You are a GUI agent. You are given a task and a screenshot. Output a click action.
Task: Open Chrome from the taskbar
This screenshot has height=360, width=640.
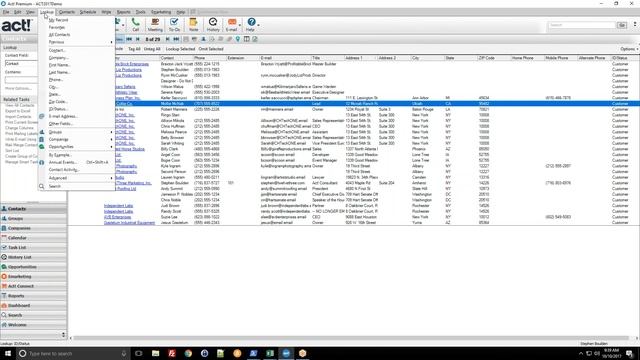[x=188, y=353]
